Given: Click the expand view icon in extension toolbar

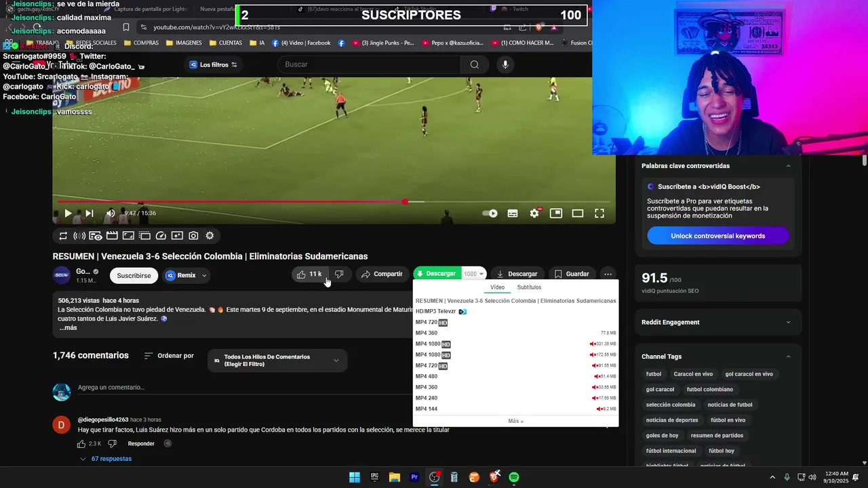Looking at the screenshot, I should [x=128, y=236].
